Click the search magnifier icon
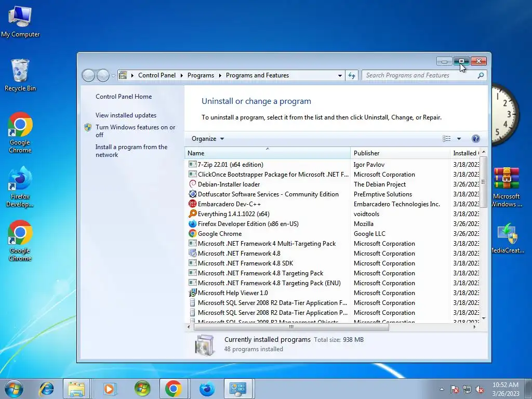Viewport: 532px width, 399px height. (x=481, y=75)
